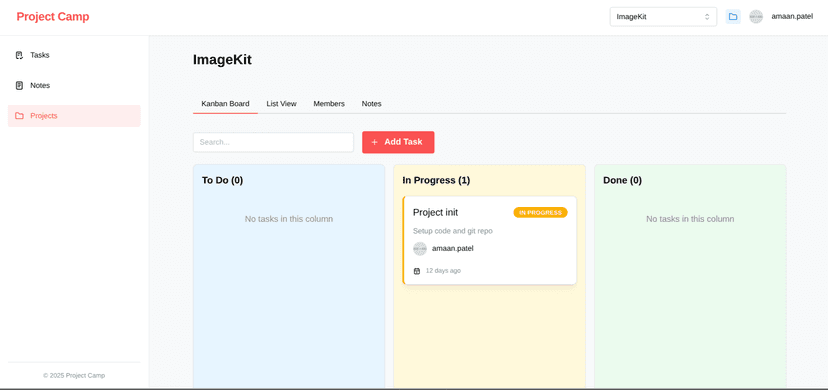828x390 pixels.
Task: Click the Notes sidebar icon
Action: point(20,85)
